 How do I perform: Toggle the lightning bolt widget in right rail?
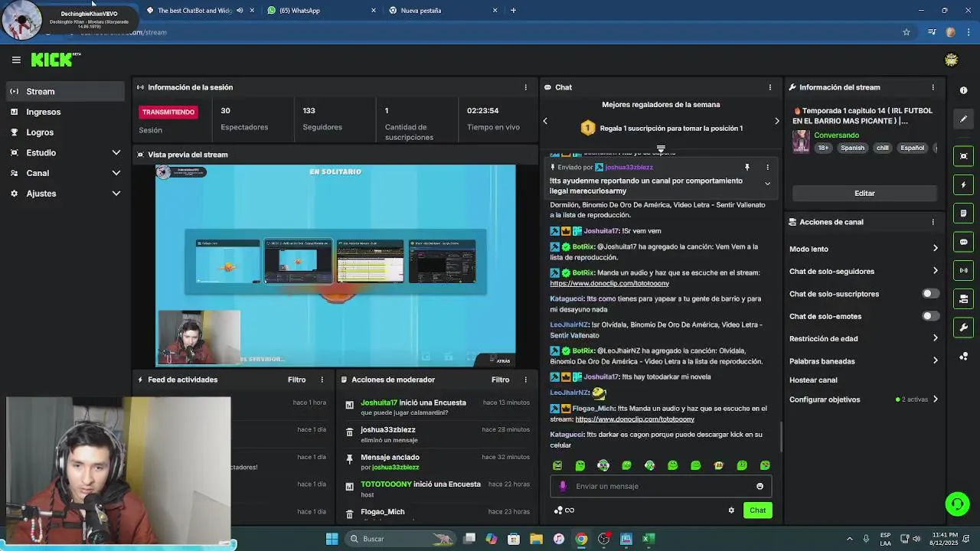[963, 185]
